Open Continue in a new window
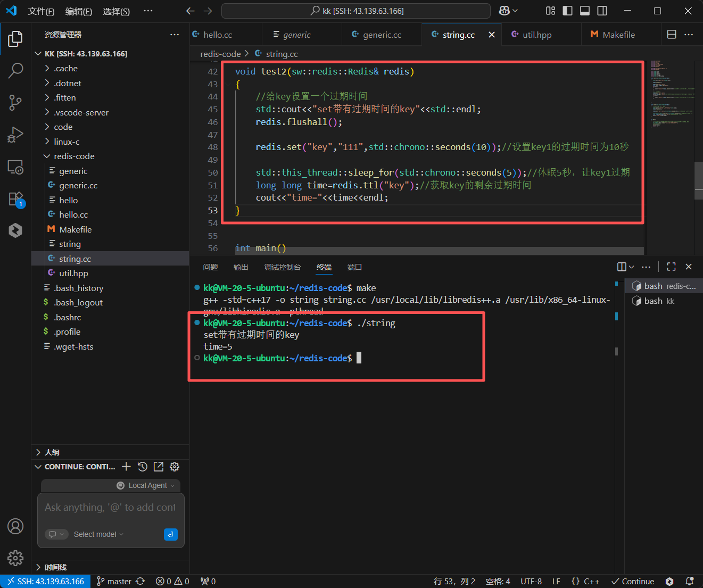This screenshot has width=703, height=588. pos(159,467)
